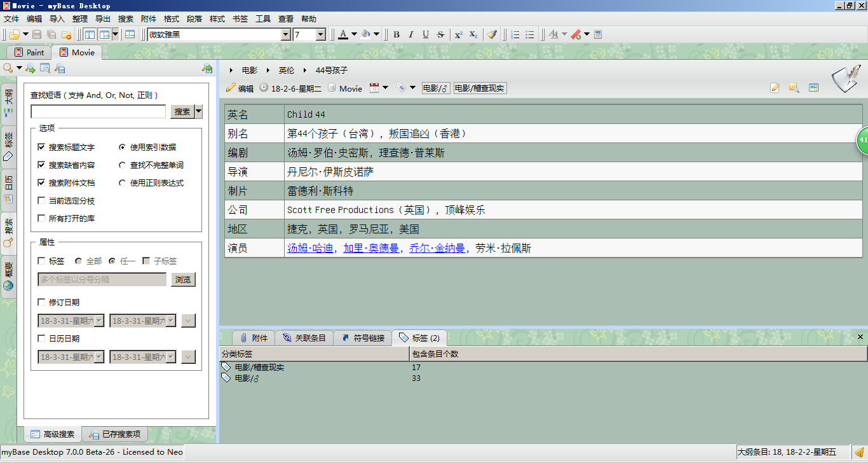868x463 pixels.
Task: Insert numbered list icon
Action: point(515,34)
